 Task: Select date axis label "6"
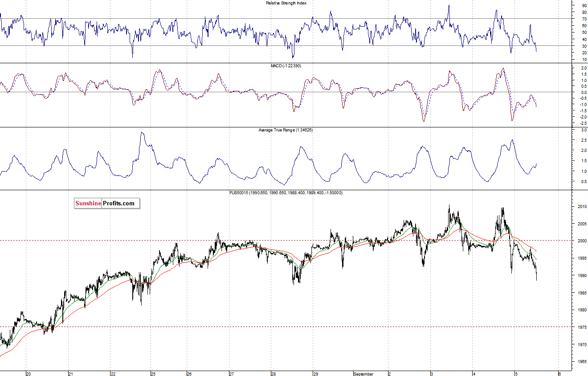[x=559, y=374]
